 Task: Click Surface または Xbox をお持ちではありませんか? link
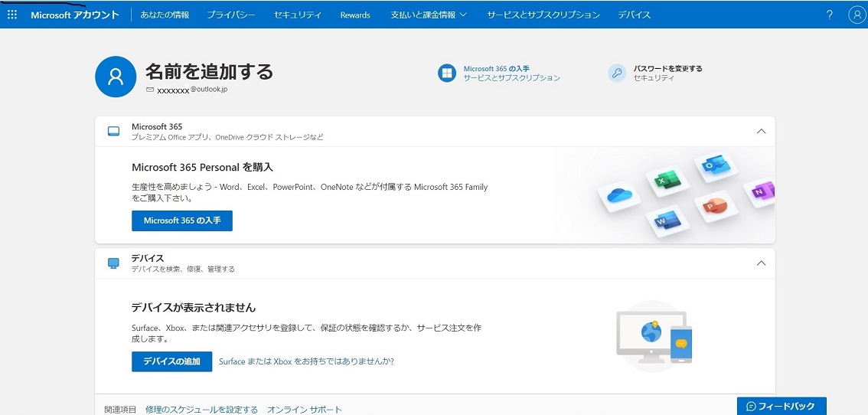[307, 361]
